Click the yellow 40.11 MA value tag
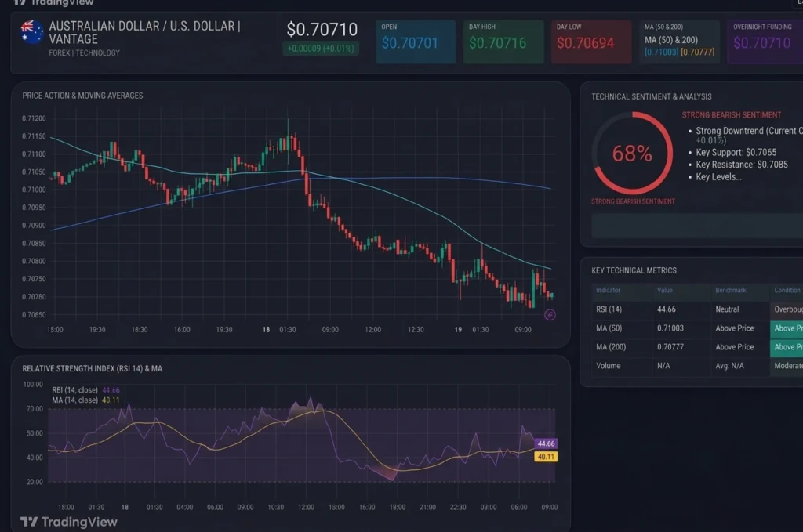This screenshot has height=532, width=803. [x=546, y=456]
